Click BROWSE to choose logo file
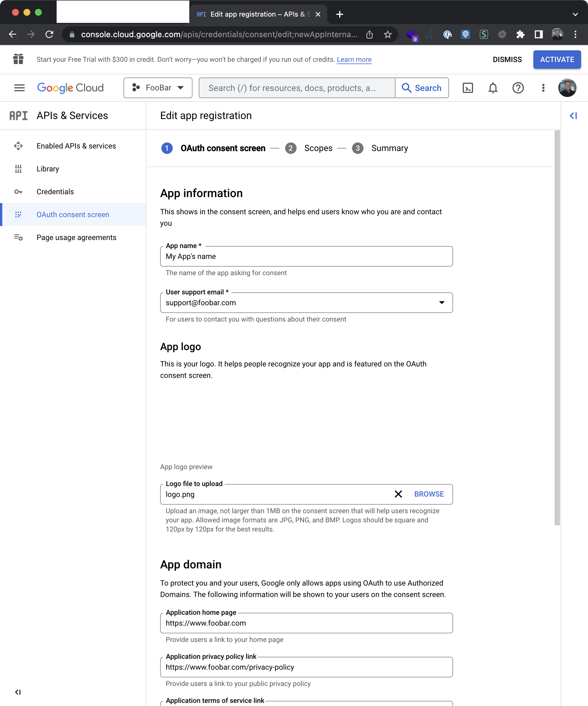Viewport: 588px width, 706px height. [429, 494]
